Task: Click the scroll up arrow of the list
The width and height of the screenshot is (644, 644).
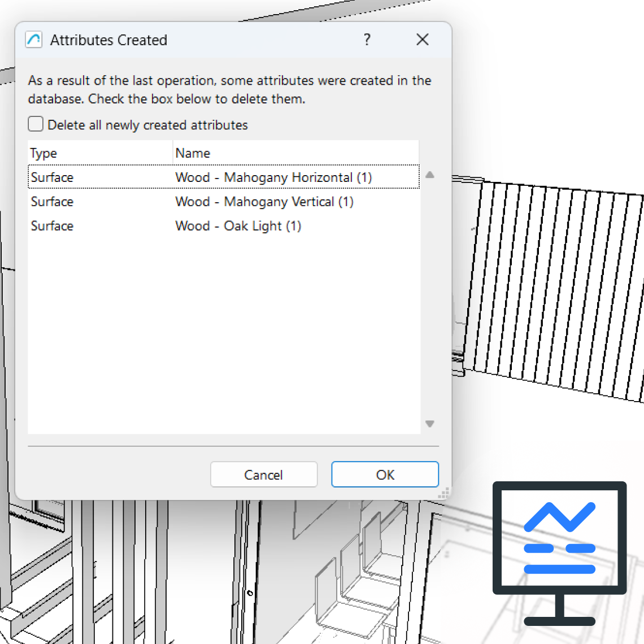Action: point(430,175)
